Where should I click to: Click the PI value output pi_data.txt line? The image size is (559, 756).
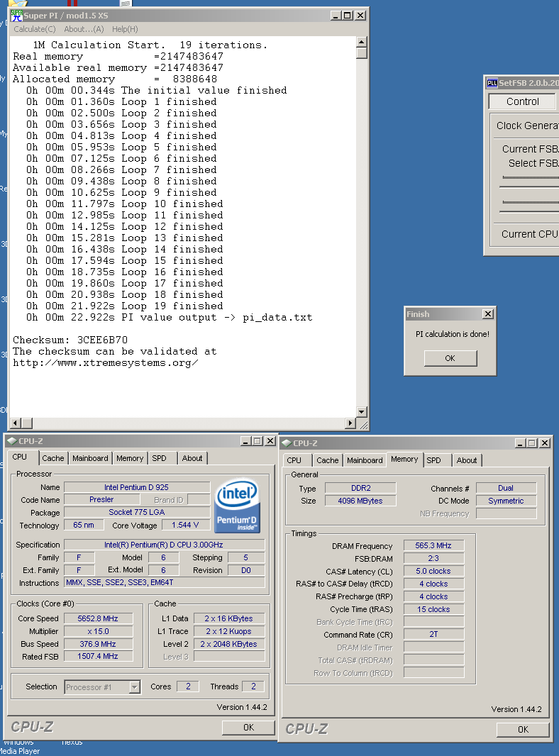170,317
